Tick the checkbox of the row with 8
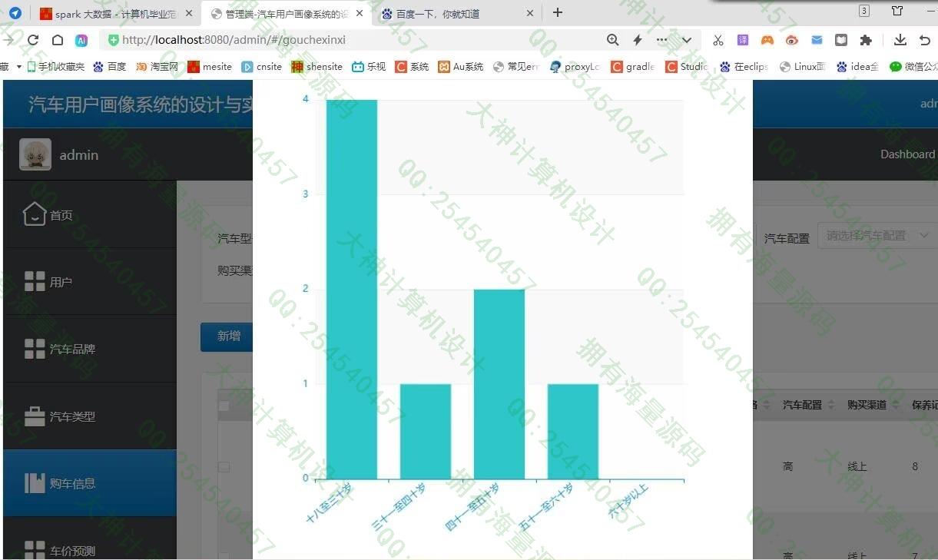 point(224,466)
